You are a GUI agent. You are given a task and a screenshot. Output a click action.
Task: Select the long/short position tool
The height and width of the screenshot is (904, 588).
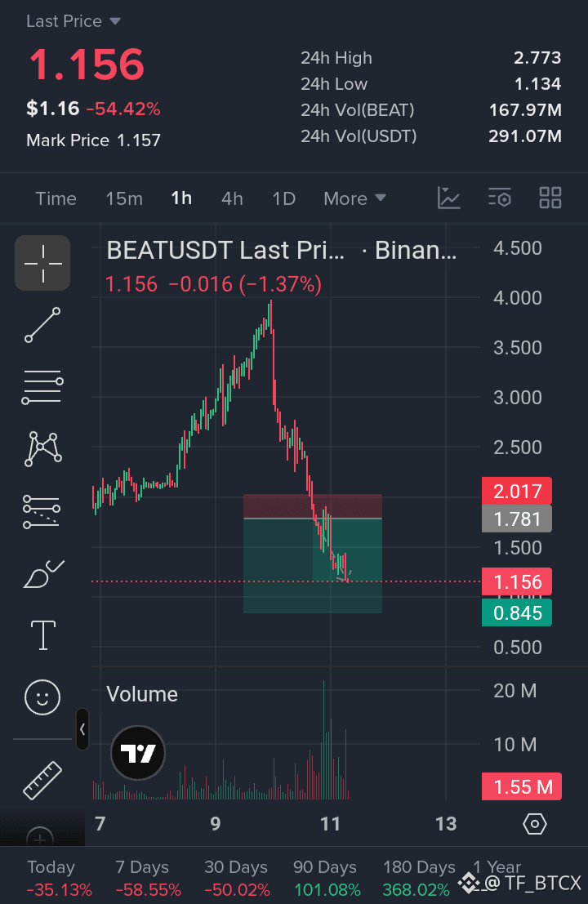point(42,511)
